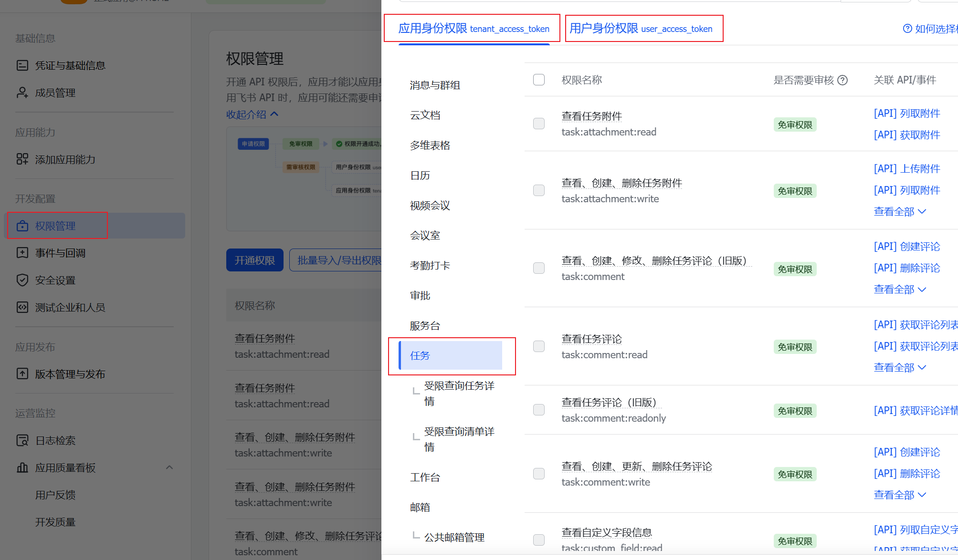The height and width of the screenshot is (560, 958).
Task: Open [API] 获取附件 link
Action: pyautogui.click(x=907, y=135)
